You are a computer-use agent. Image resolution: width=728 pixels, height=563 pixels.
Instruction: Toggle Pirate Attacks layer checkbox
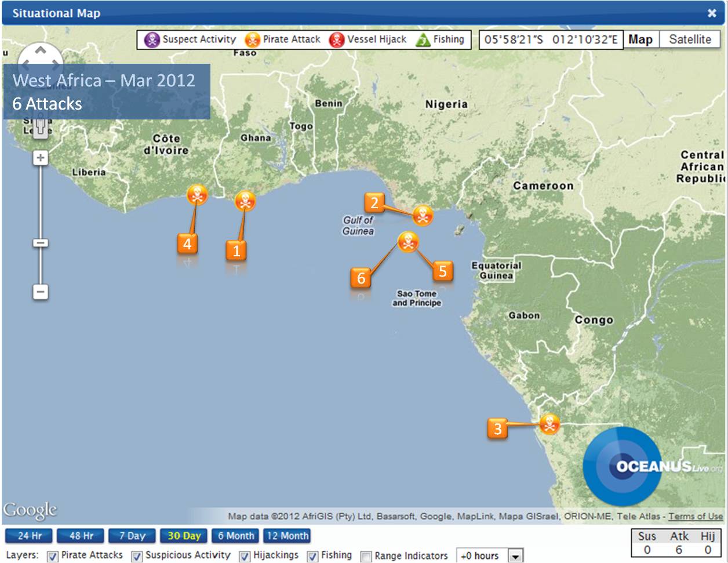coord(53,556)
